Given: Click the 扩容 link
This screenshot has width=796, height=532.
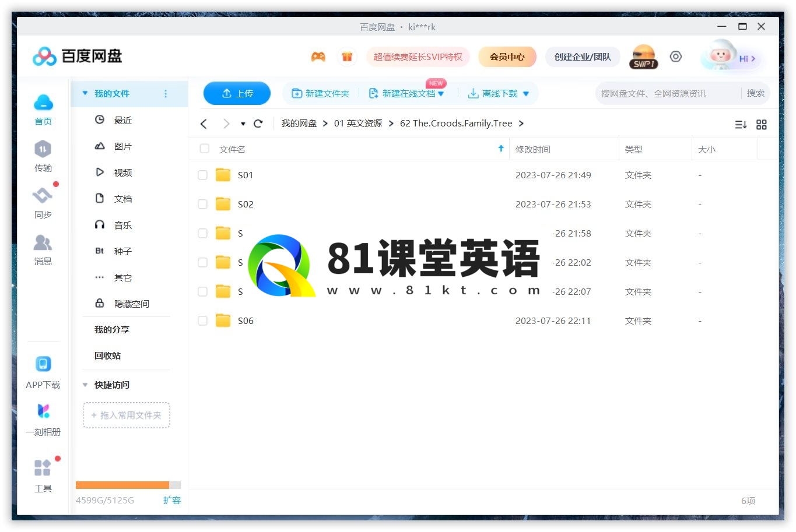Looking at the screenshot, I should (x=172, y=501).
